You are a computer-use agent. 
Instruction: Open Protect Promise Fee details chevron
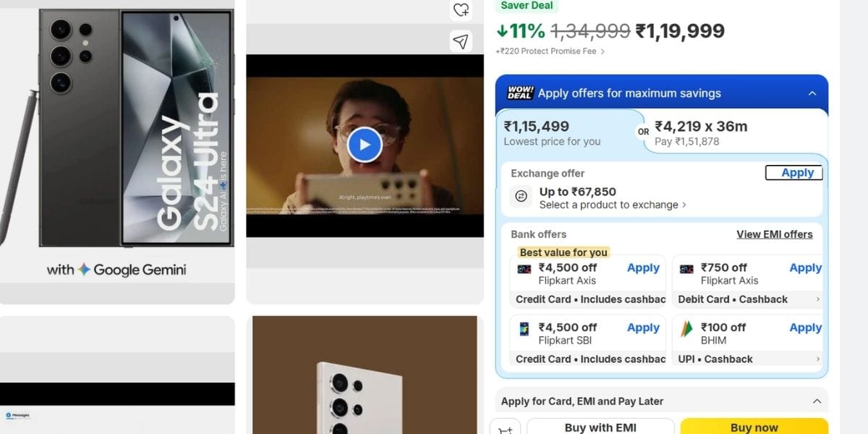(x=603, y=51)
